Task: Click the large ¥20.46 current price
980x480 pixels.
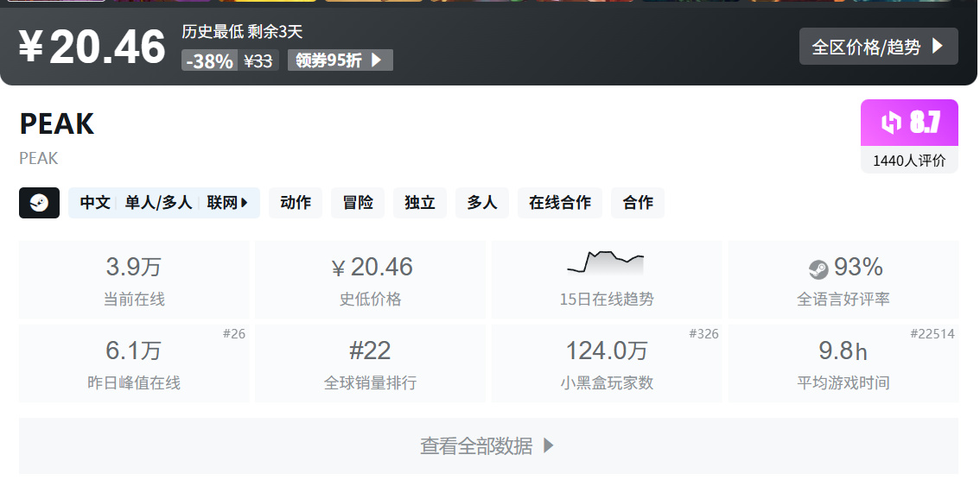Action: click(92, 47)
